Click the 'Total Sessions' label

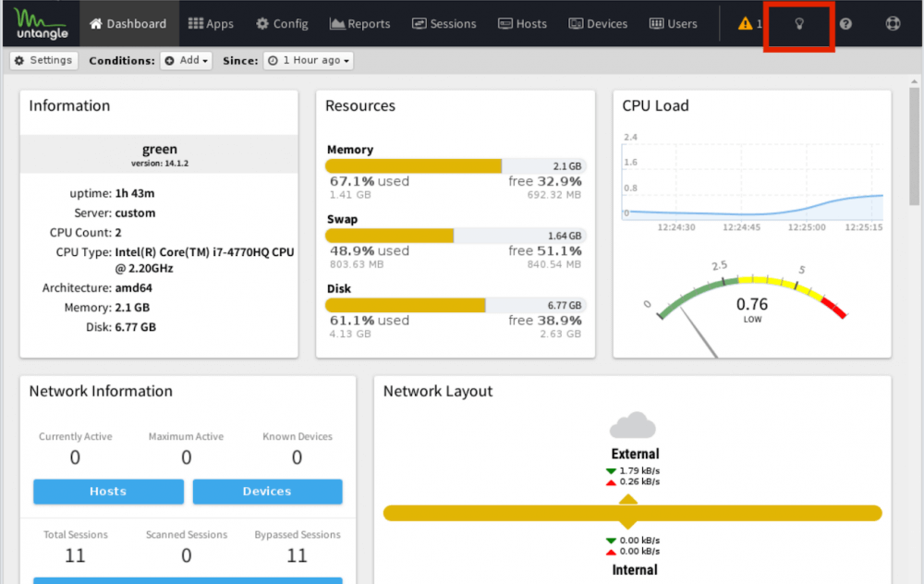coord(76,534)
